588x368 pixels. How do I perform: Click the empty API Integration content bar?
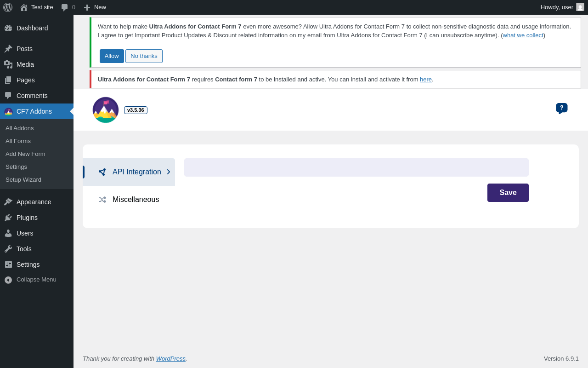(356, 167)
